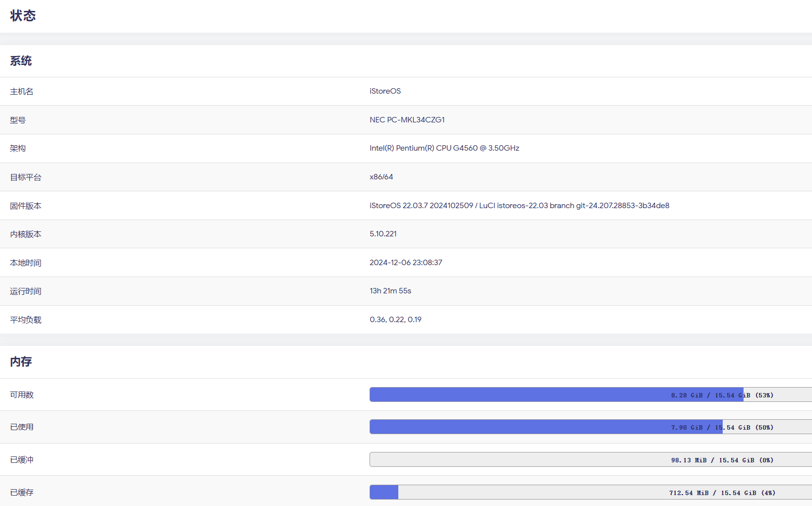Click the 运行时间 row label
Viewport: 812px width, 506px height.
pyautogui.click(x=26, y=291)
